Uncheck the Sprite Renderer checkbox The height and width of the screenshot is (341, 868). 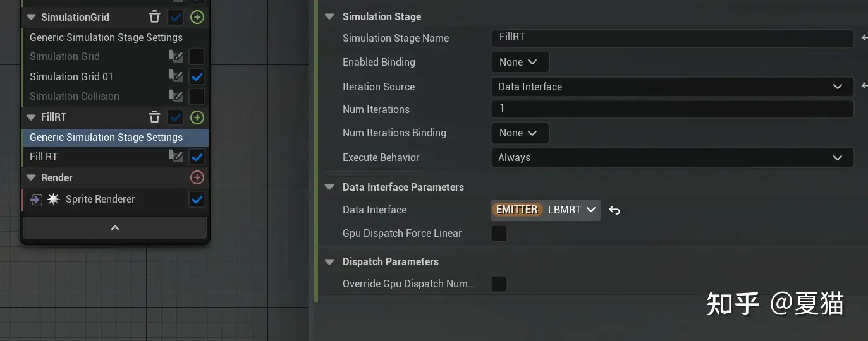click(x=197, y=200)
